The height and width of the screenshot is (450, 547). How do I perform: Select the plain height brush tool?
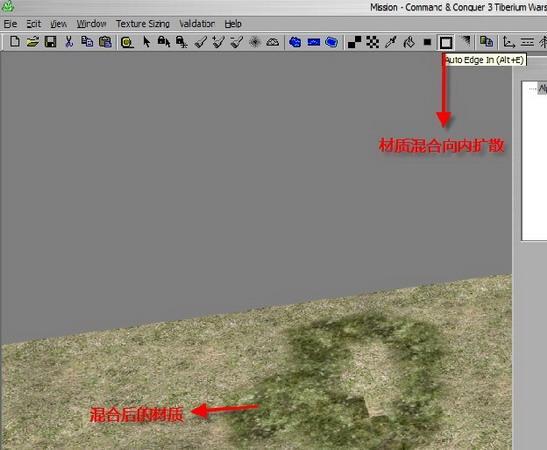click(201, 42)
